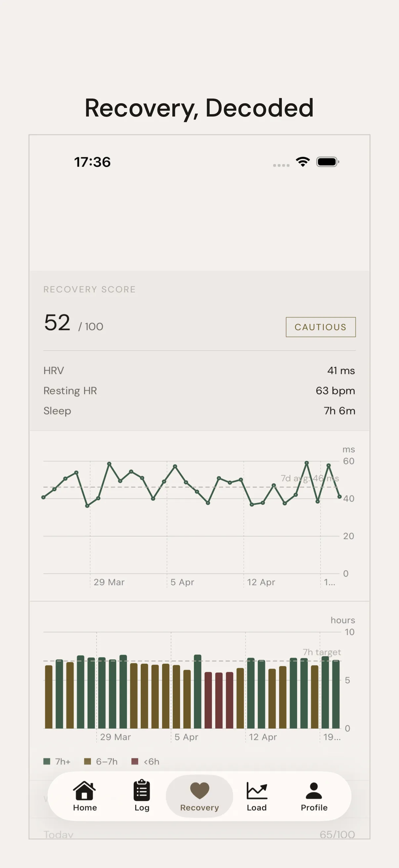Tap 12 Apr on the sleep chart

(x=263, y=737)
